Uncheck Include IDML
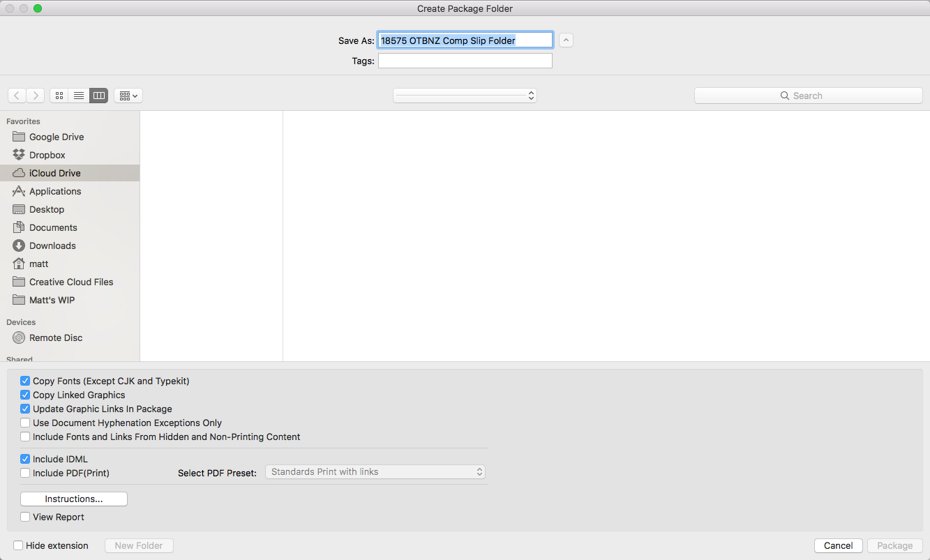The height and width of the screenshot is (560, 930). click(25, 459)
